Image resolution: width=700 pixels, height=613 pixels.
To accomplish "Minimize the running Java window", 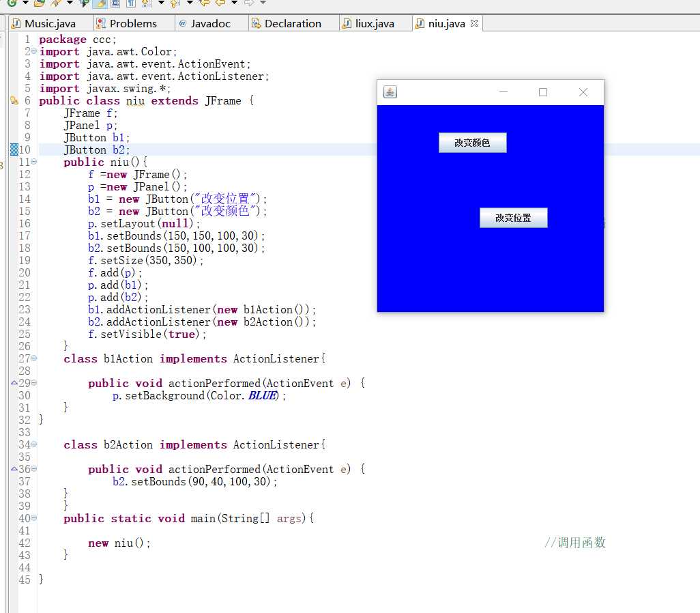I will pos(504,92).
